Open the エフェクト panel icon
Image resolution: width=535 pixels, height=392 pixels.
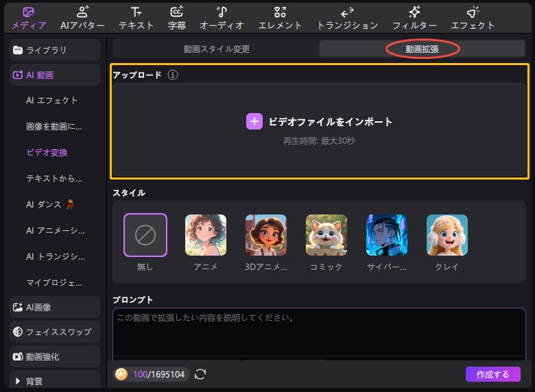click(473, 12)
